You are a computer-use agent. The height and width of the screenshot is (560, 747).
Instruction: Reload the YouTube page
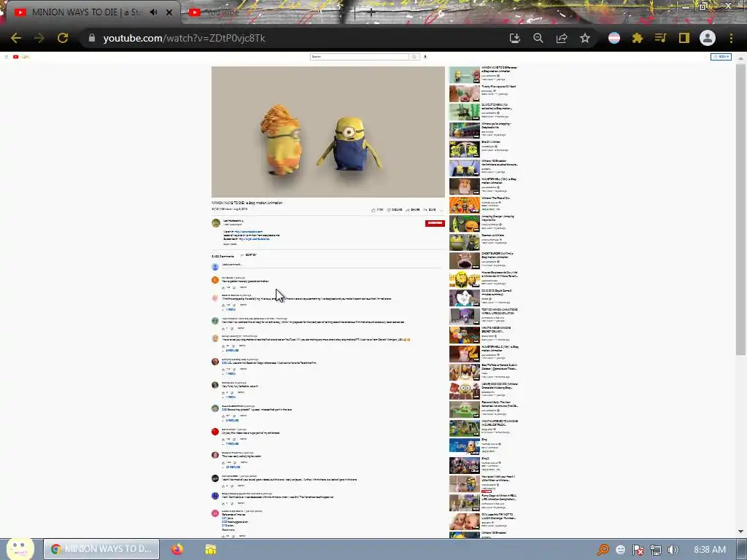point(63,38)
